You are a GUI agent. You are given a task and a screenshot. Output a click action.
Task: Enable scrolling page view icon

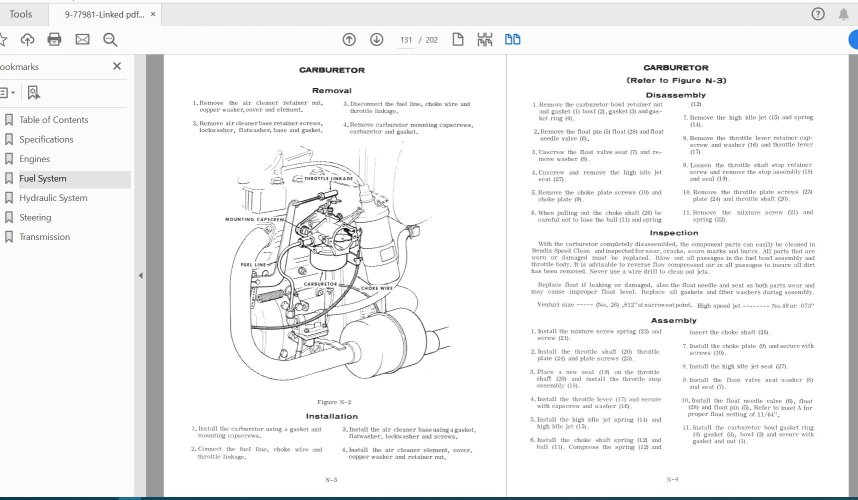pos(485,40)
